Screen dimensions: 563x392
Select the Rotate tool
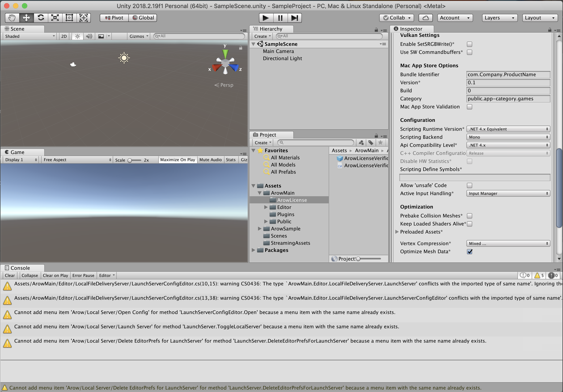pyautogui.click(x=41, y=18)
